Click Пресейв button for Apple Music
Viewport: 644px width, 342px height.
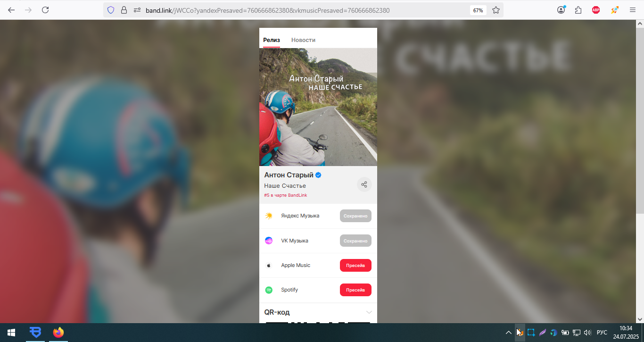tap(355, 266)
